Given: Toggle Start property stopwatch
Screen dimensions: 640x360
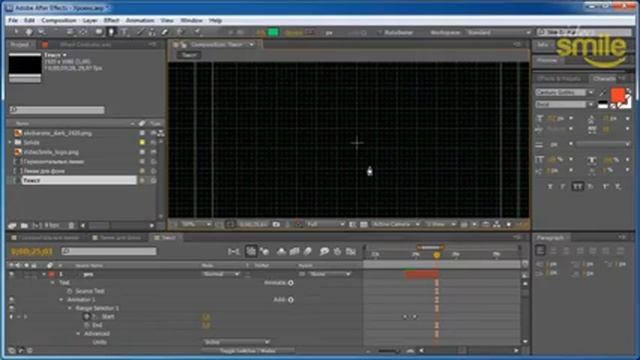Looking at the screenshot, I should click(87, 317).
